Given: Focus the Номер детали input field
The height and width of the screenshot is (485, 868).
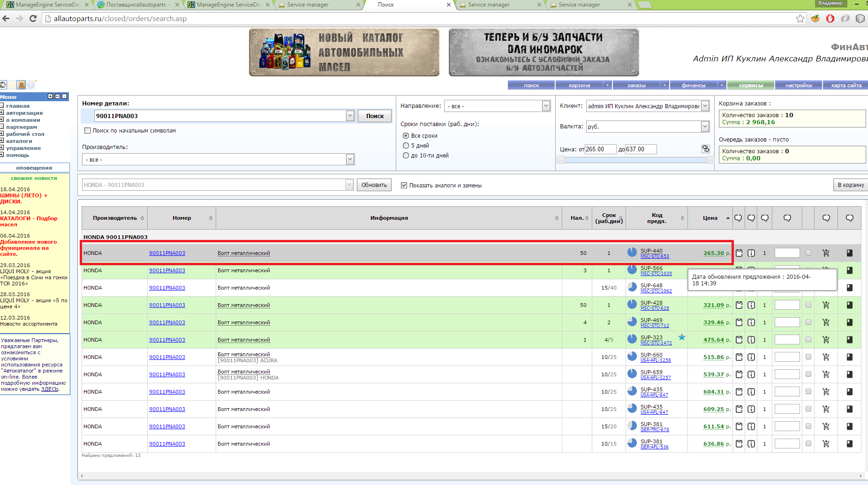Looking at the screenshot, I should click(x=220, y=116).
